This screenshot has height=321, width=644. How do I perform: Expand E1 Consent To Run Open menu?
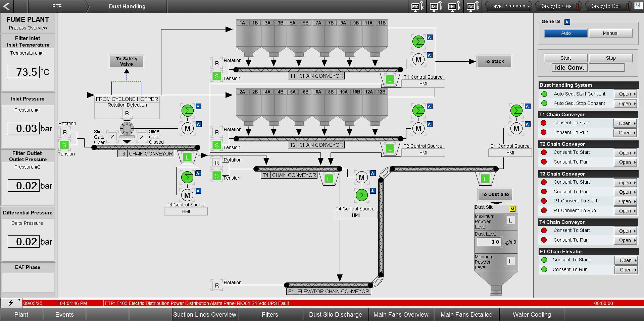click(626, 270)
